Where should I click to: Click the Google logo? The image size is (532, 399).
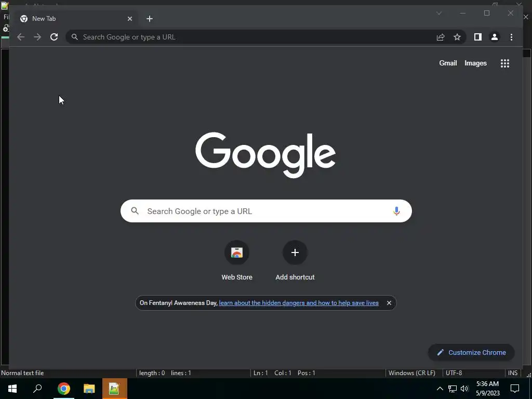[265, 154]
